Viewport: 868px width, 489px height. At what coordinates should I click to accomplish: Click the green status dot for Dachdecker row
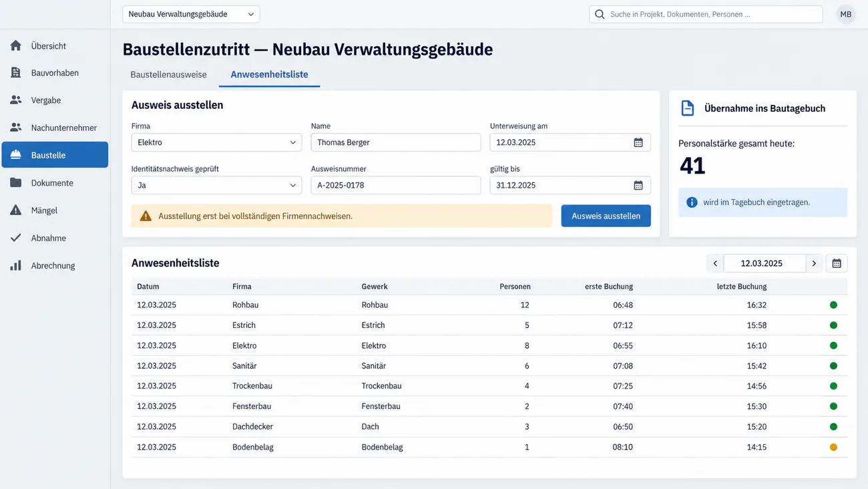click(833, 426)
